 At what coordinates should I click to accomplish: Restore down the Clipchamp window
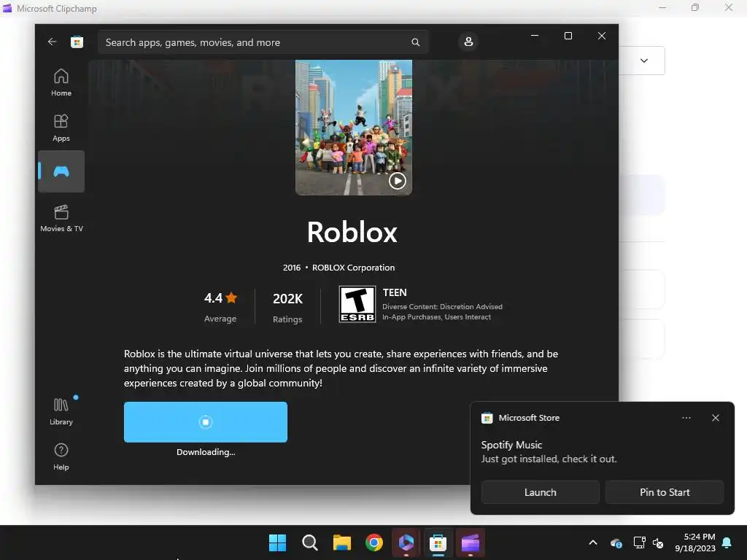point(695,7)
